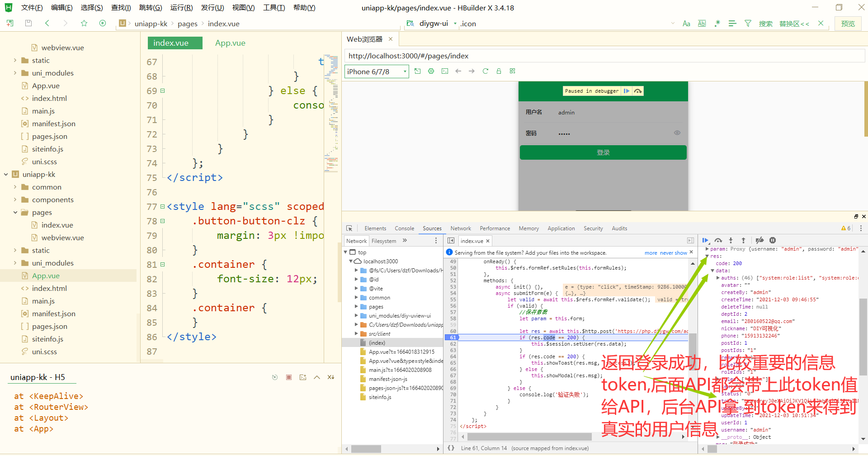Viewport: 868px width, 456px height.
Task: Expand the auths array in scope panel
Action: point(718,278)
